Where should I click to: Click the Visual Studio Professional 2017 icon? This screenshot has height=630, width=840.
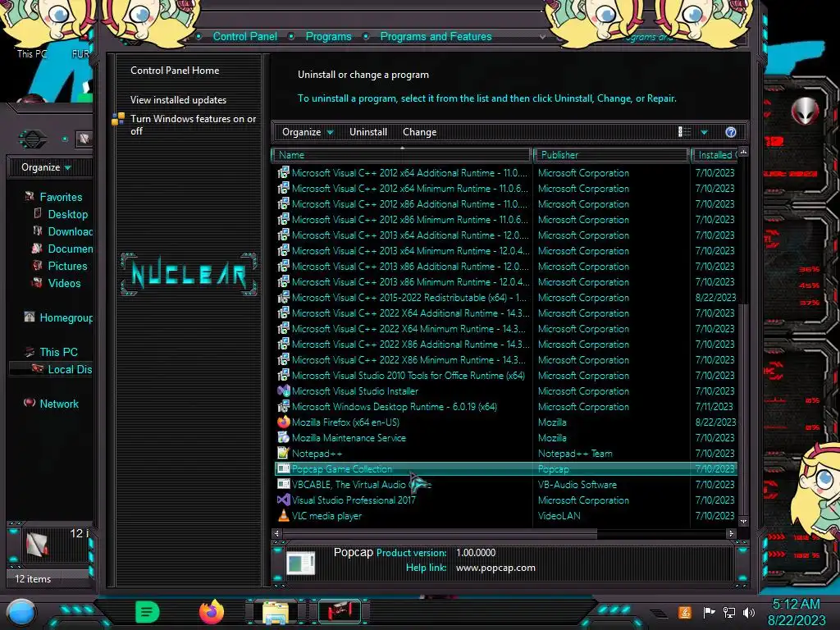point(283,500)
